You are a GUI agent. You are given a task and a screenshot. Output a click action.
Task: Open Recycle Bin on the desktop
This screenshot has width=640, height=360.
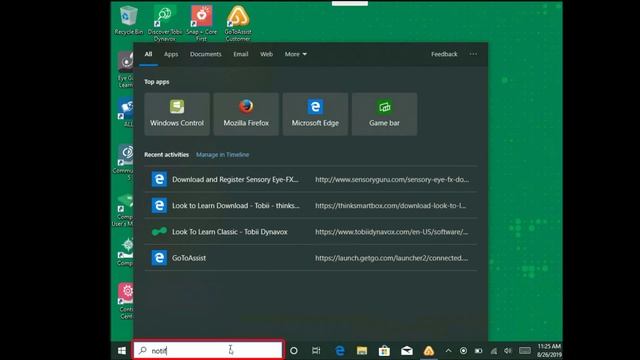pos(129,20)
